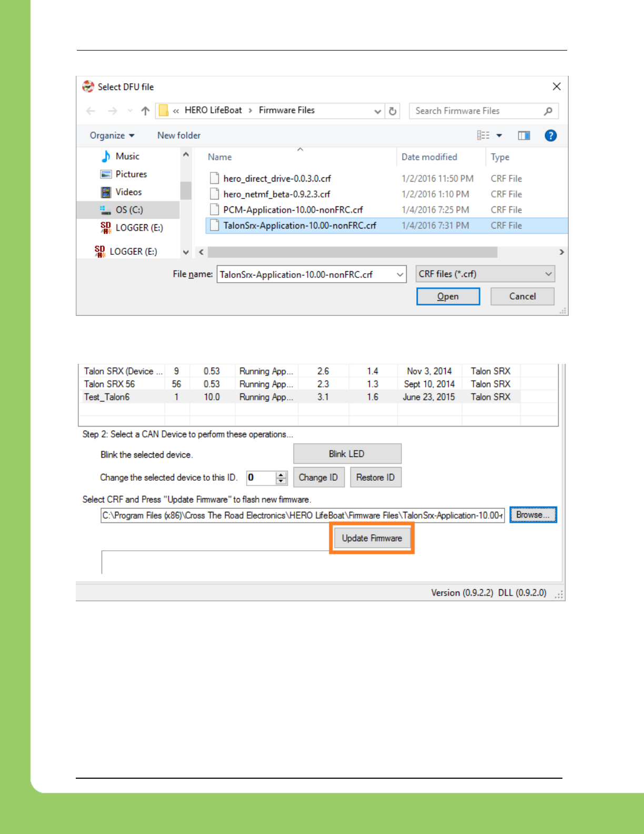Viewport: 644px width, 834px height.
Task: Sort by Name column header
Action: pos(219,157)
